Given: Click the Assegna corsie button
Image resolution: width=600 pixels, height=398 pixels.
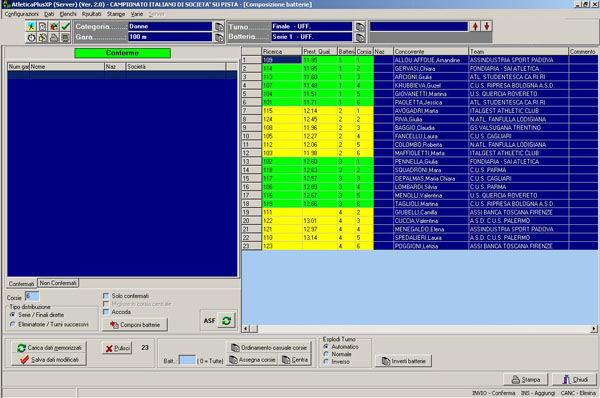Looking at the screenshot, I should coord(252,360).
